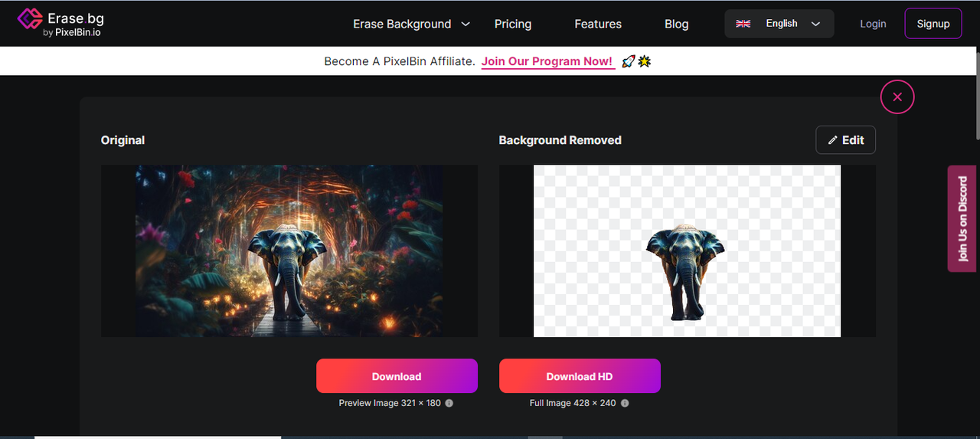Click the background removed elephant image

tap(687, 251)
